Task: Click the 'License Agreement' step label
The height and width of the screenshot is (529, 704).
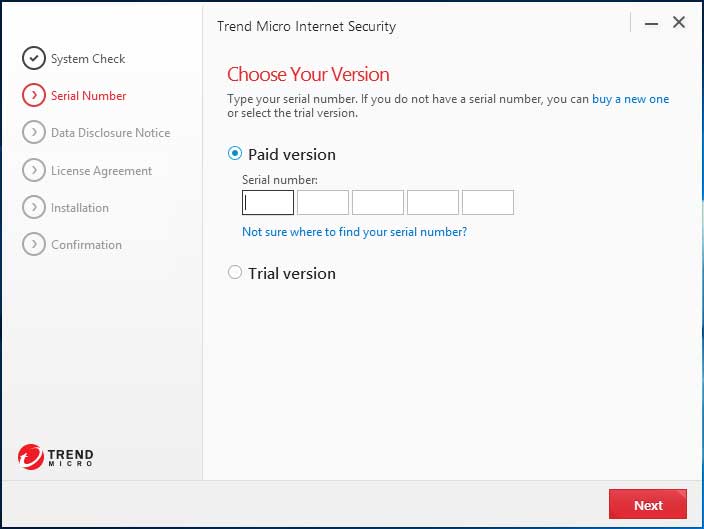Action: (x=101, y=171)
